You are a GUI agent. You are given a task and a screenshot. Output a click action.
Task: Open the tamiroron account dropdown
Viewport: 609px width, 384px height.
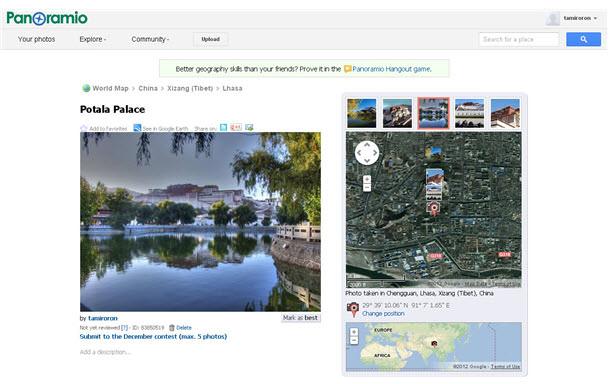[x=580, y=18]
